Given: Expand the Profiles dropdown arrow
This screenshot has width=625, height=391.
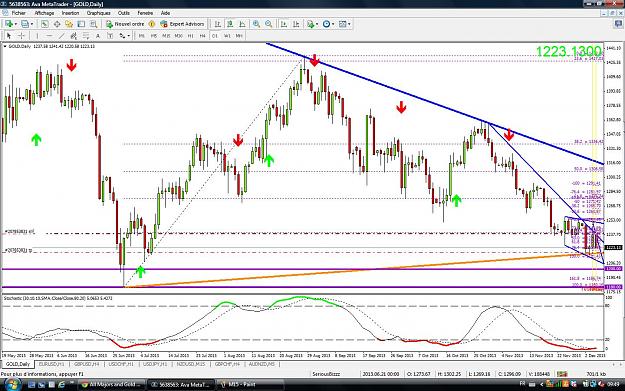Looking at the screenshot, I should [32, 24].
